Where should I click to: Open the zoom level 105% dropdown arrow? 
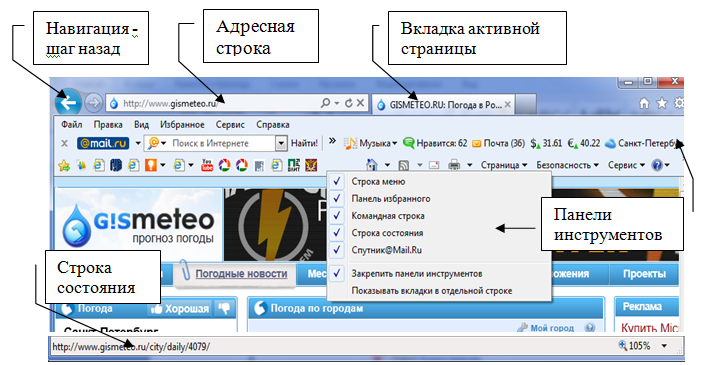pos(664,346)
